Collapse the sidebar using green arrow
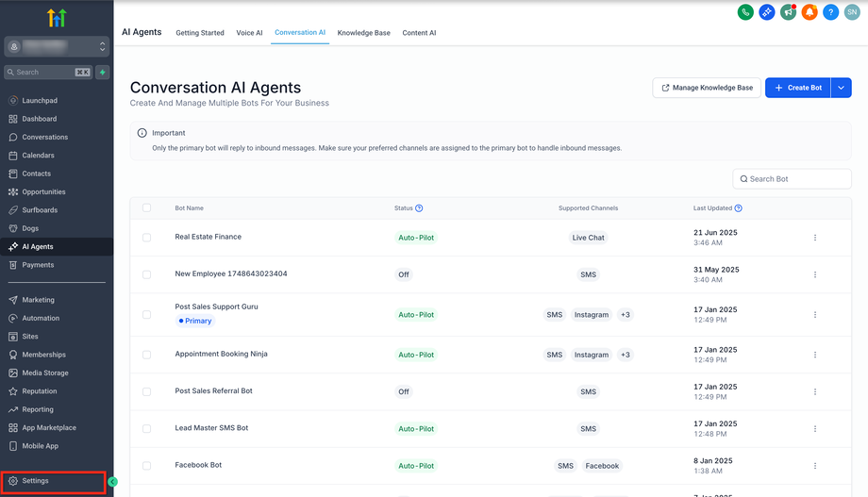Image resolution: width=868 pixels, height=497 pixels. (112, 482)
